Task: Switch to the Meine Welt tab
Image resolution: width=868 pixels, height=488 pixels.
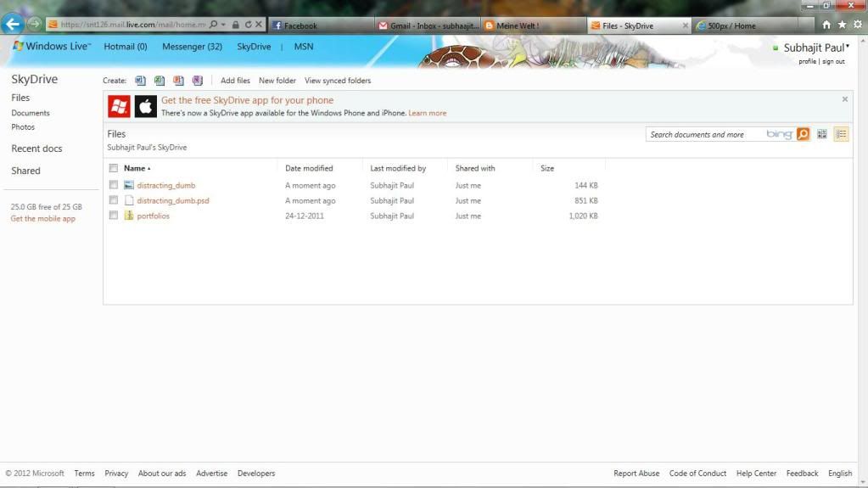Action: coord(535,25)
